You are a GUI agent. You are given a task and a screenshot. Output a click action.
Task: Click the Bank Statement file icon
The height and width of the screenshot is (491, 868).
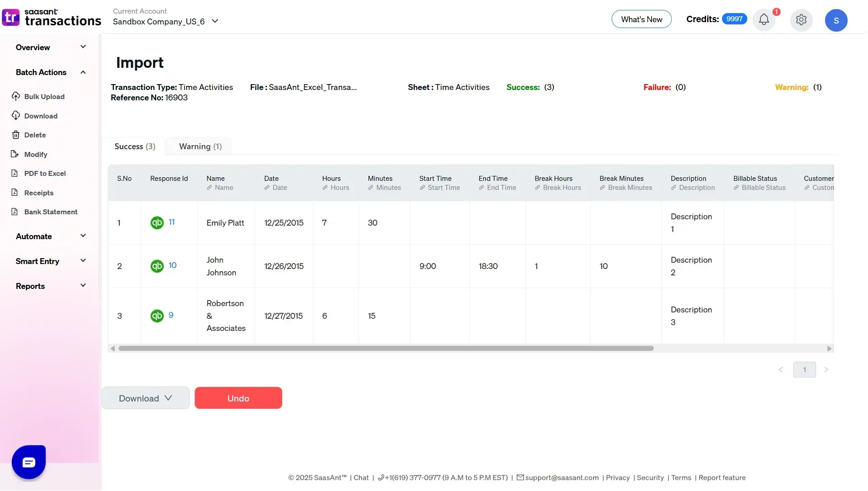tap(14, 212)
